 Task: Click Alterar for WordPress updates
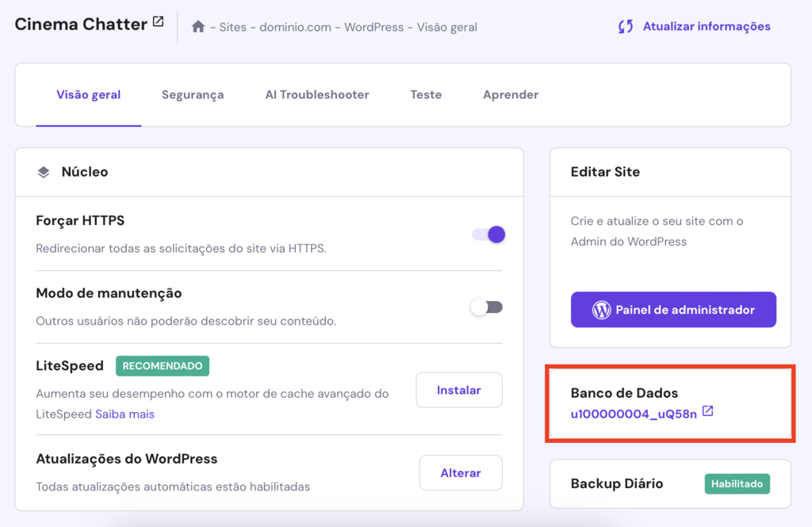460,472
